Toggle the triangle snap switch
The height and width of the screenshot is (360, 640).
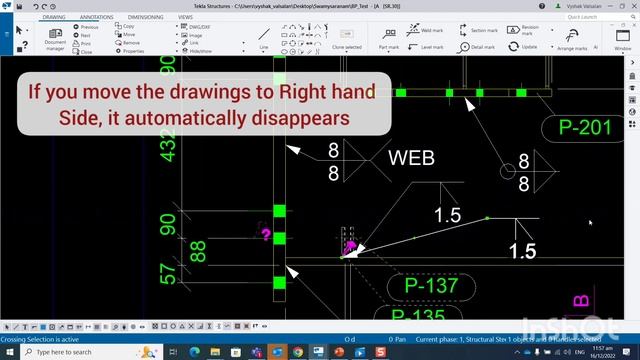pyautogui.click(x=182, y=327)
